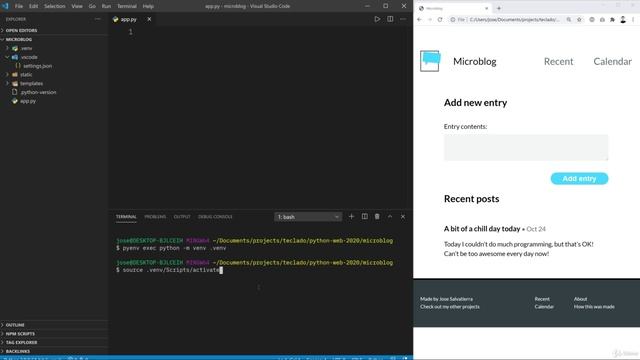The width and height of the screenshot is (640, 360).
Task: Select the Terminal panel tab
Action: click(x=126, y=217)
